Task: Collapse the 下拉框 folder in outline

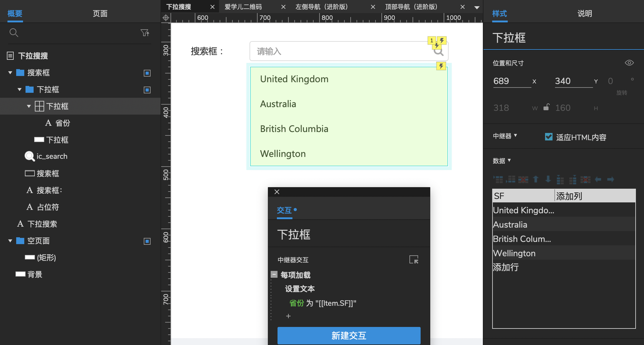Action: point(20,90)
